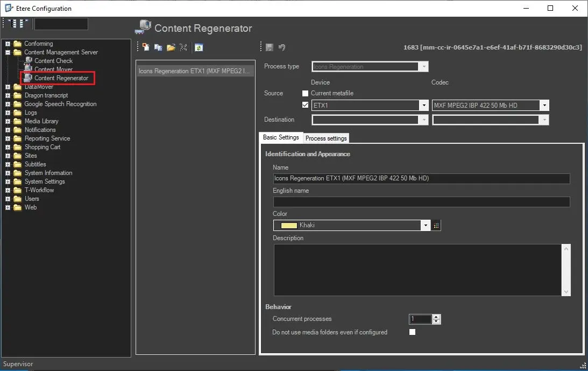588x371 pixels.
Task: Toggle Do not use media folders checkbox
Action: point(413,332)
